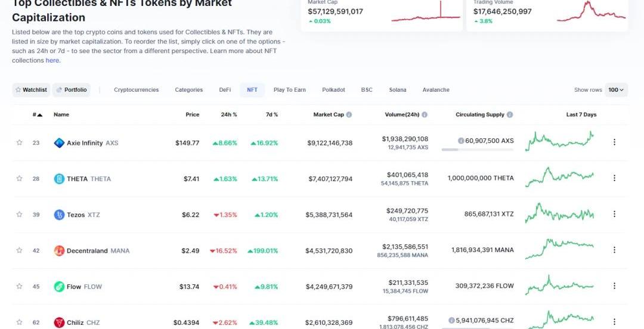Click AXS circulating supply progress bar
Screen dimensions: 644x329
[478, 150]
